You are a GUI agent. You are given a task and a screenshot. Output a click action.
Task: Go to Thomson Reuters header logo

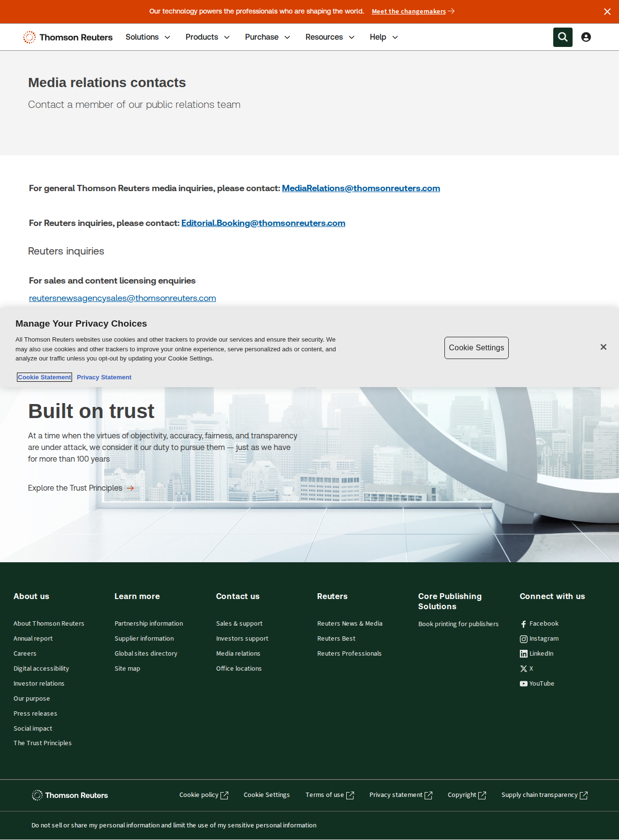click(x=68, y=37)
